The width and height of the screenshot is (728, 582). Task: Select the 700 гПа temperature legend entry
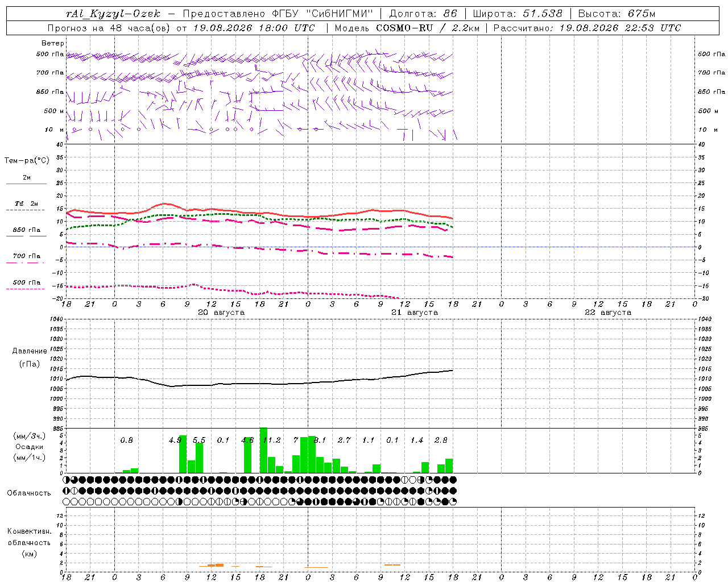[x=26, y=256]
